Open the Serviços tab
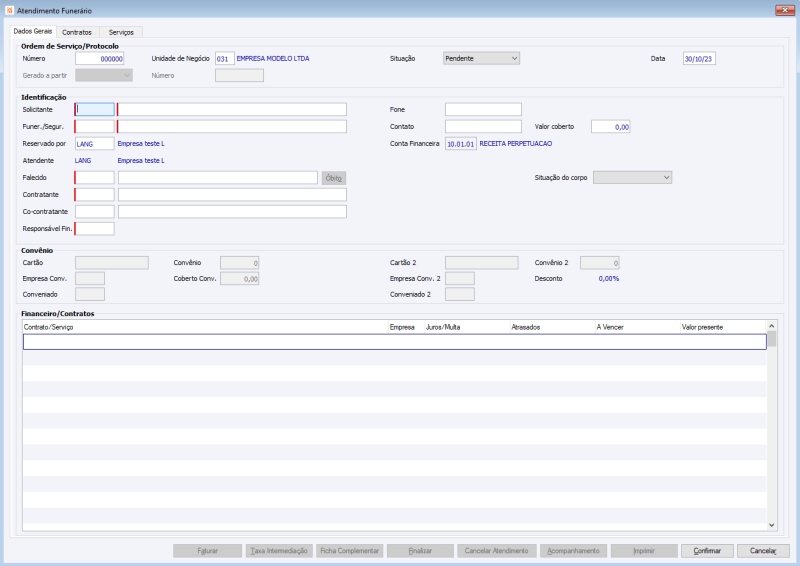The height and width of the screenshot is (566, 800). (121, 32)
